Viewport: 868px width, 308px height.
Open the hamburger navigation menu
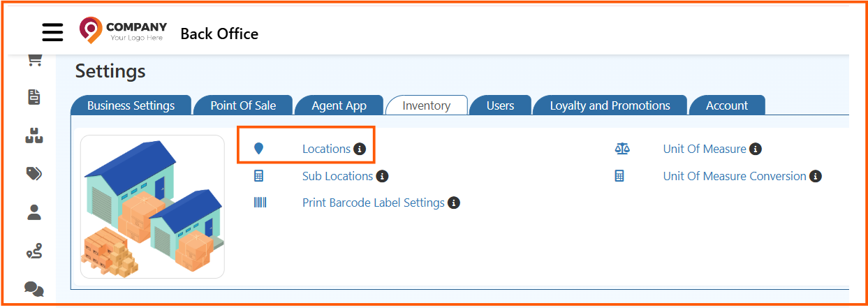[x=52, y=32]
